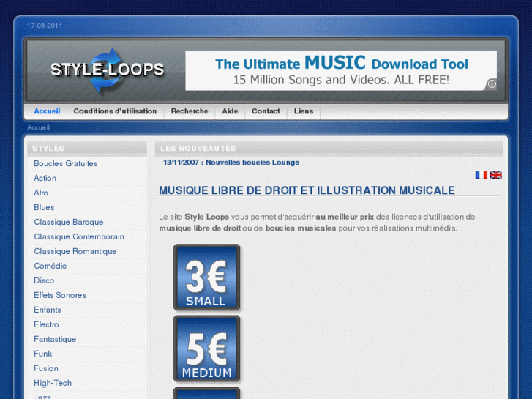This screenshot has width=532, height=399.
Task: Open Conditions d'utilisation menu item
Action: coord(115,111)
